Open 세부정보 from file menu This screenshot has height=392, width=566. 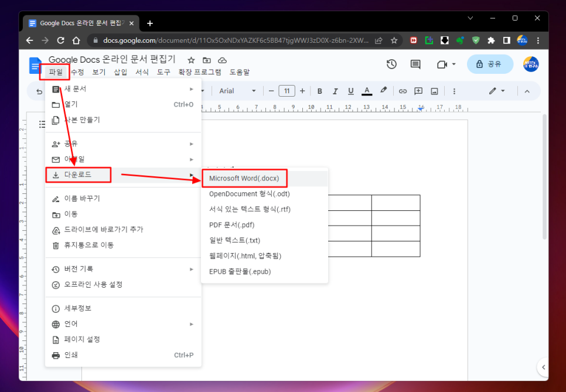[123, 308]
